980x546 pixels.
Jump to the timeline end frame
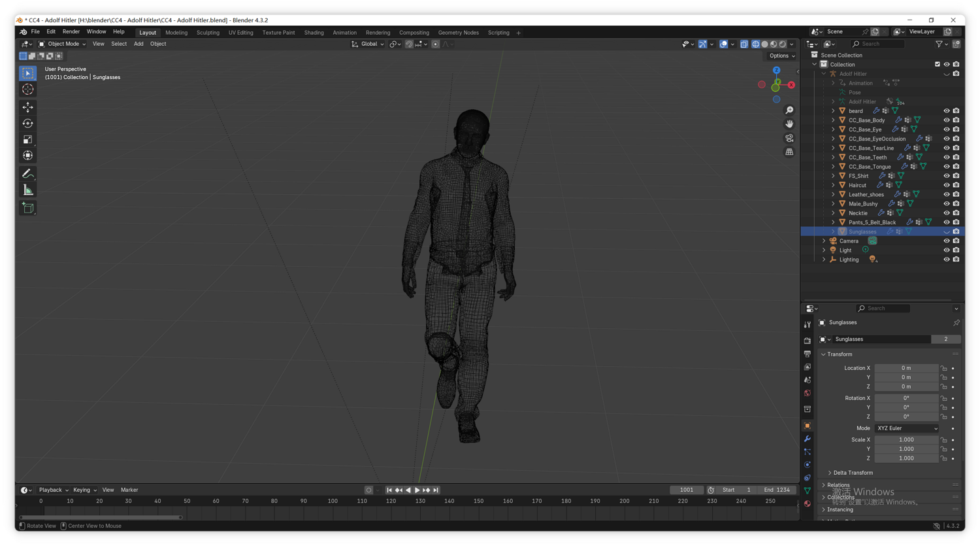[x=436, y=490]
